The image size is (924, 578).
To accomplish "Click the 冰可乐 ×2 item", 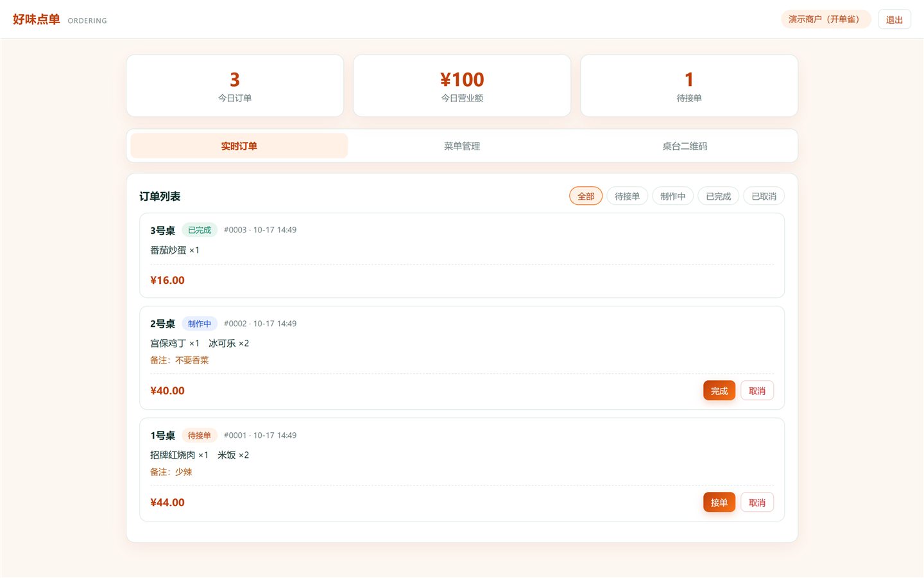I will [228, 343].
